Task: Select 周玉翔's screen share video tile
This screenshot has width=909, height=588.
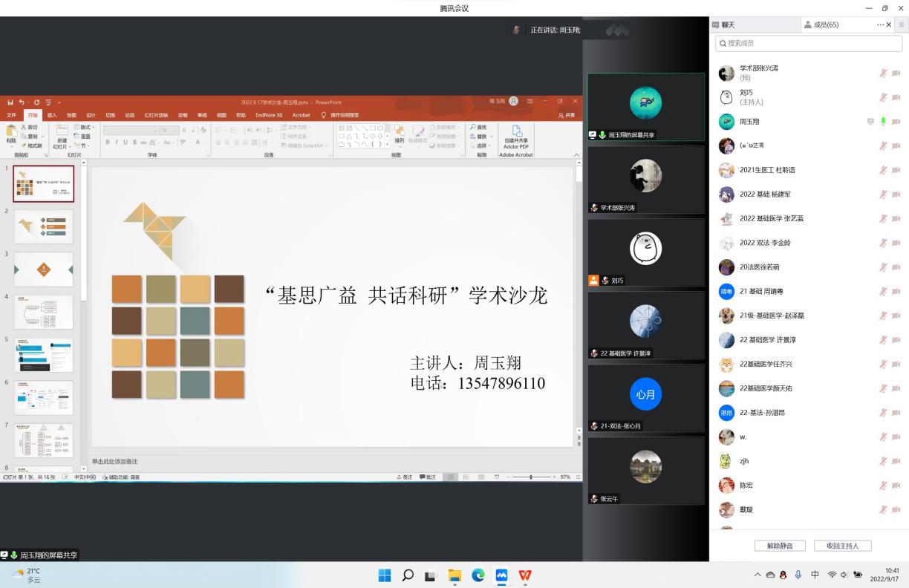Action: tap(645, 106)
